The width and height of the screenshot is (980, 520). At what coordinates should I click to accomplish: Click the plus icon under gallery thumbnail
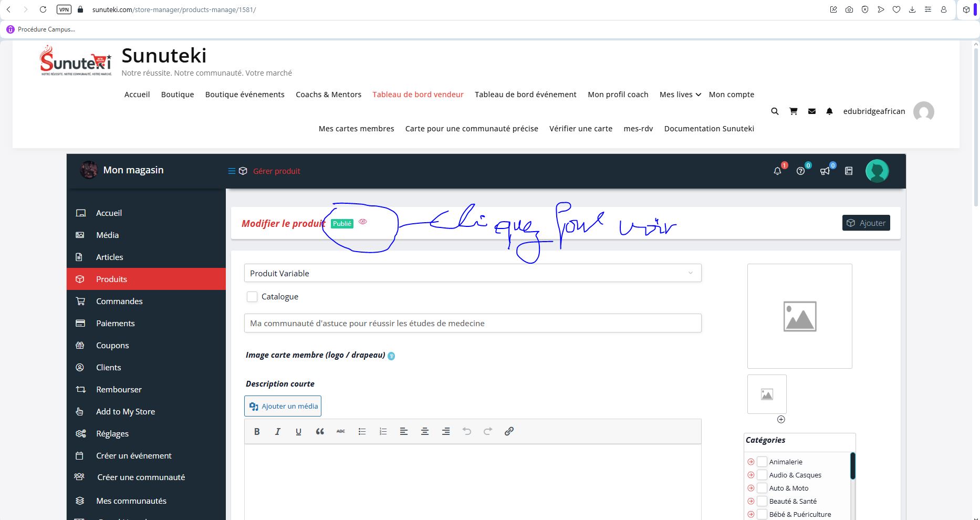(781, 419)
